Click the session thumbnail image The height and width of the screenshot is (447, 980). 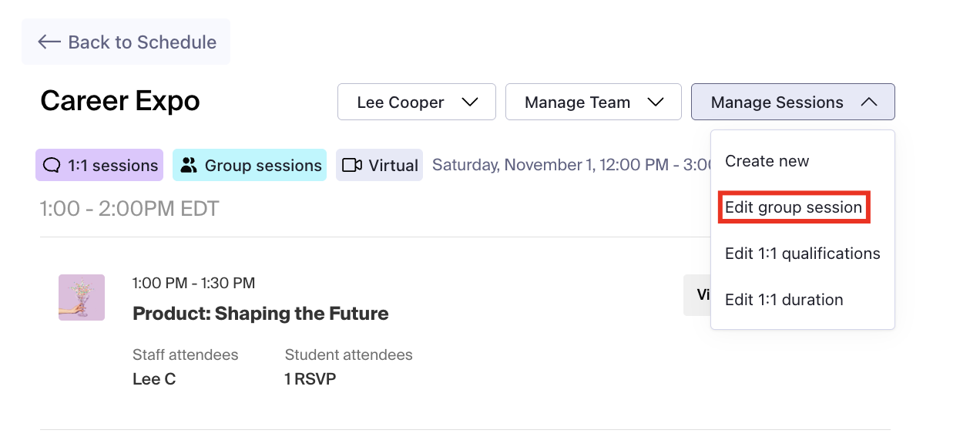(x=82, y=297)
